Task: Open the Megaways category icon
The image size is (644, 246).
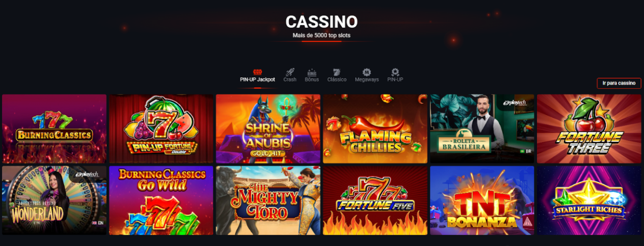Action: point(367,72)
